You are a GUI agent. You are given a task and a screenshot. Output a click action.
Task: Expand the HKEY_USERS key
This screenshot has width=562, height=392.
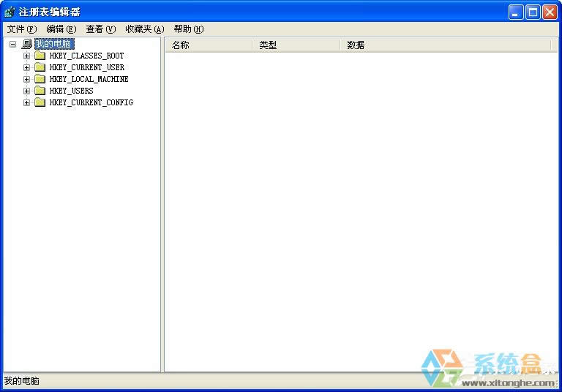click(x=26, y=91)
